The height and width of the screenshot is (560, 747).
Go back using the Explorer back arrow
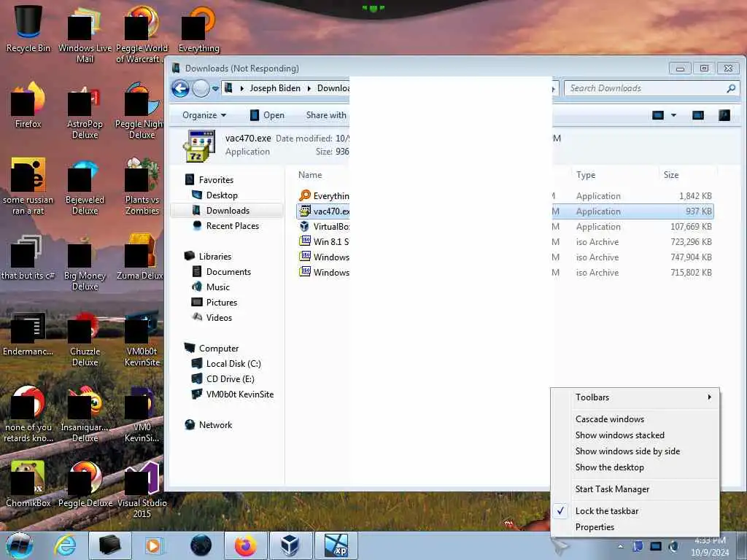181,88
